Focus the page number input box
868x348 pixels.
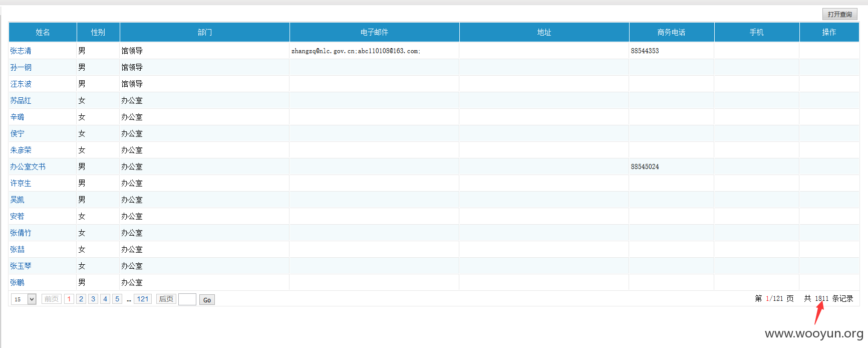187,299
